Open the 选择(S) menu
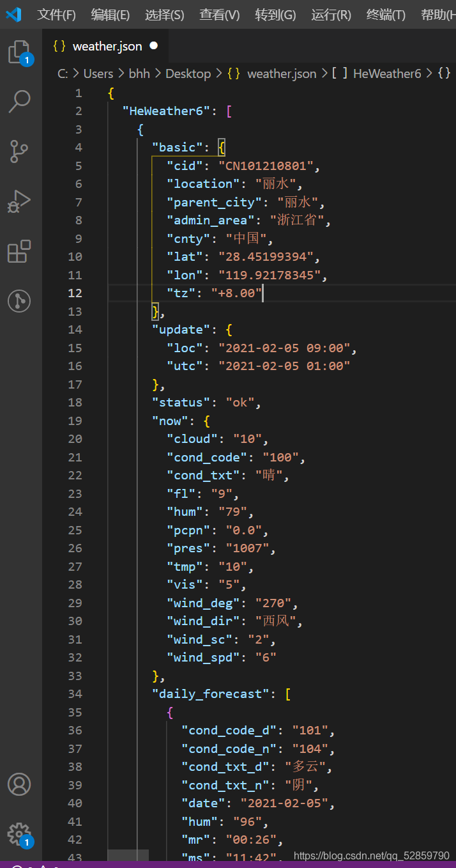Viewport: 456px width, 868px height. point(164,15)
